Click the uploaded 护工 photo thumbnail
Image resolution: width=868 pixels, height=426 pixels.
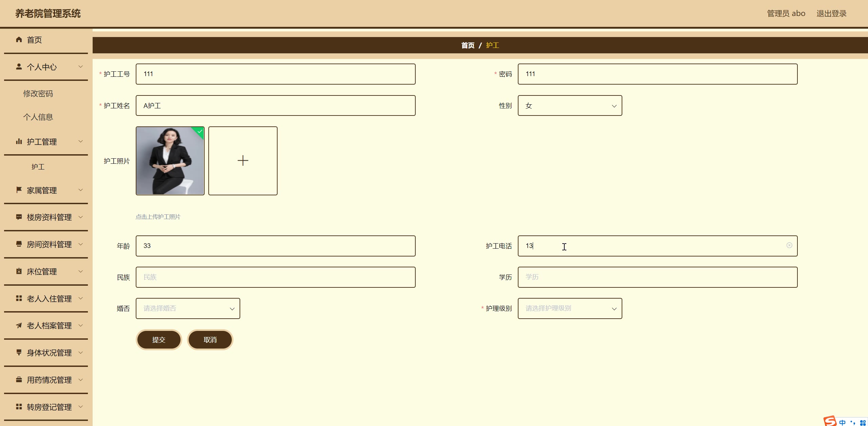tap(170, 161)
